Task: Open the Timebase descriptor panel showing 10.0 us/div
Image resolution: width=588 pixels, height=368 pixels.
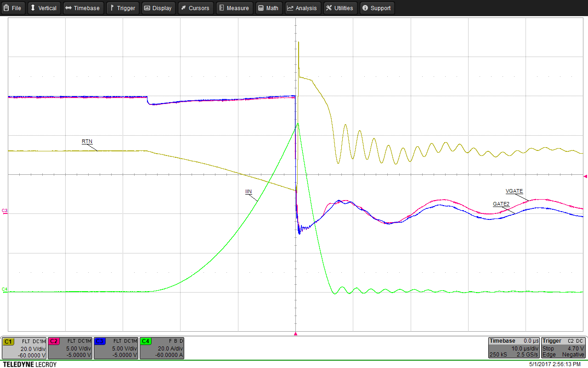Action: pos(514,348)
